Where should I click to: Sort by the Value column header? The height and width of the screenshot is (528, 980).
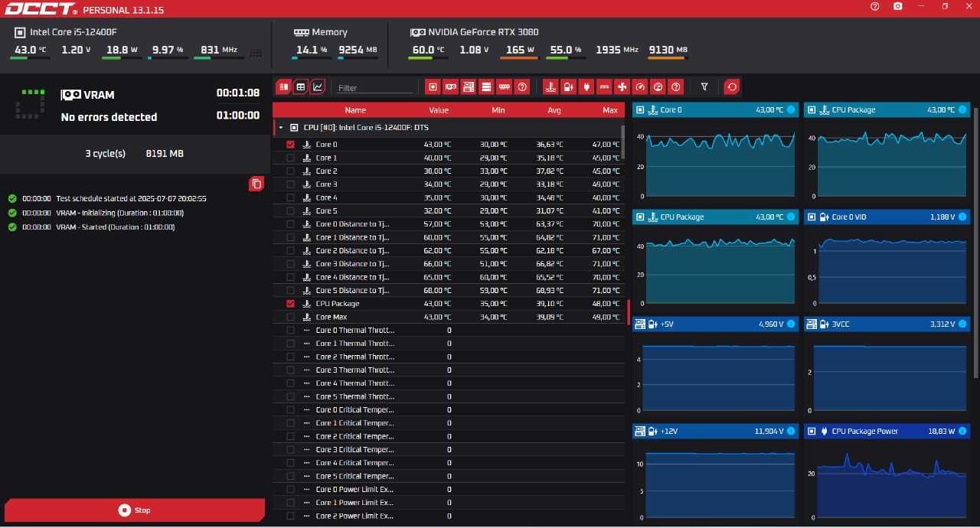[439, 110]
